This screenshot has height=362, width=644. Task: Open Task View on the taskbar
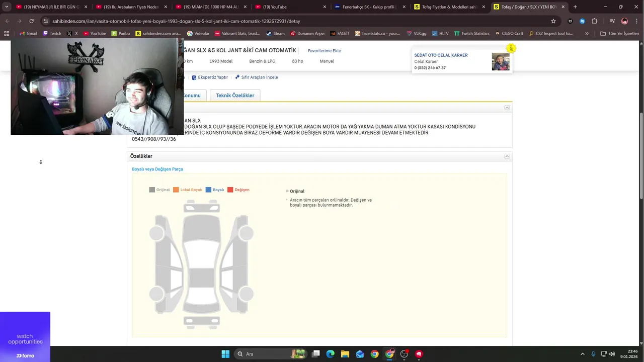pos(315,354)
